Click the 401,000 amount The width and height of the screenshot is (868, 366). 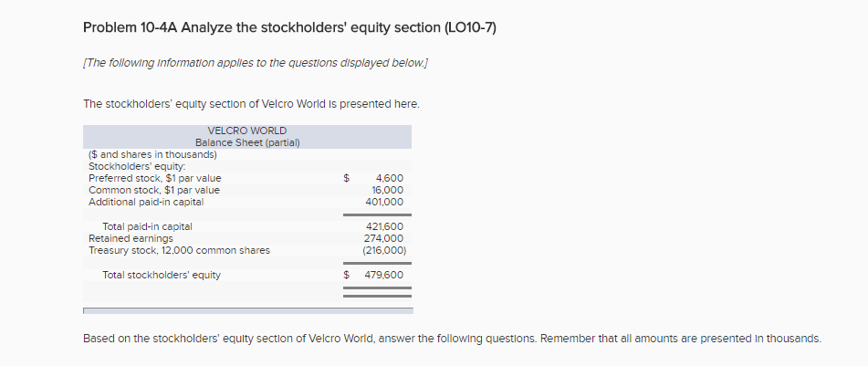coord(384,202)
